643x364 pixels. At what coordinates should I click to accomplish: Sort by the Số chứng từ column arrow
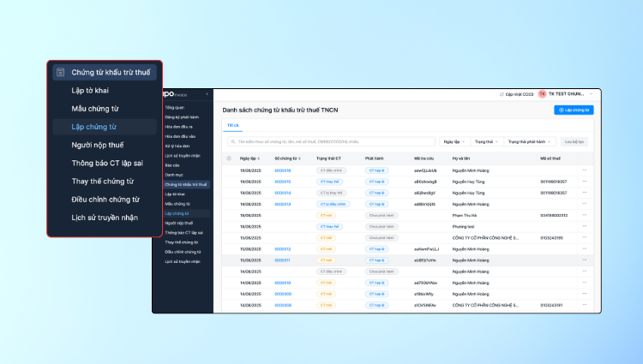[x=299, y=158]
